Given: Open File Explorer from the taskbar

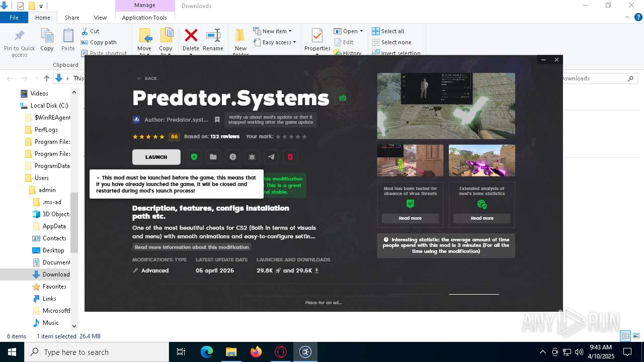Looking at the screenshot, I should 231,352.
